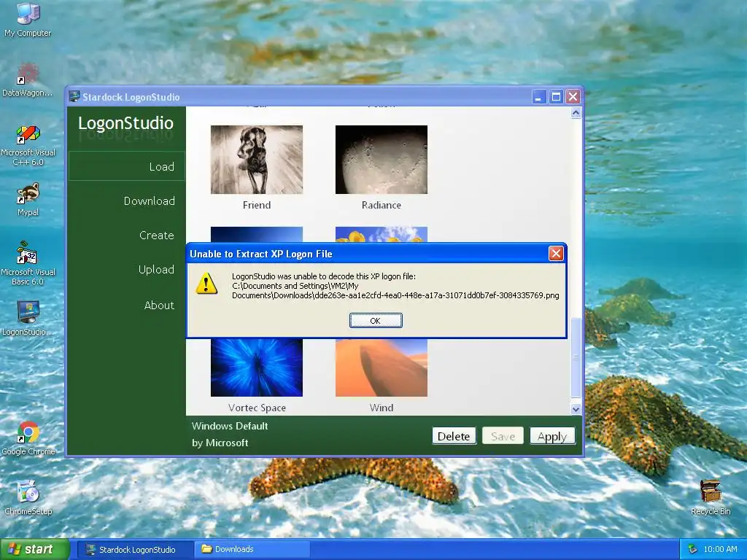
Task: Click the Windows Default title text
Action: pyautogui.click(x=230, y=426)
